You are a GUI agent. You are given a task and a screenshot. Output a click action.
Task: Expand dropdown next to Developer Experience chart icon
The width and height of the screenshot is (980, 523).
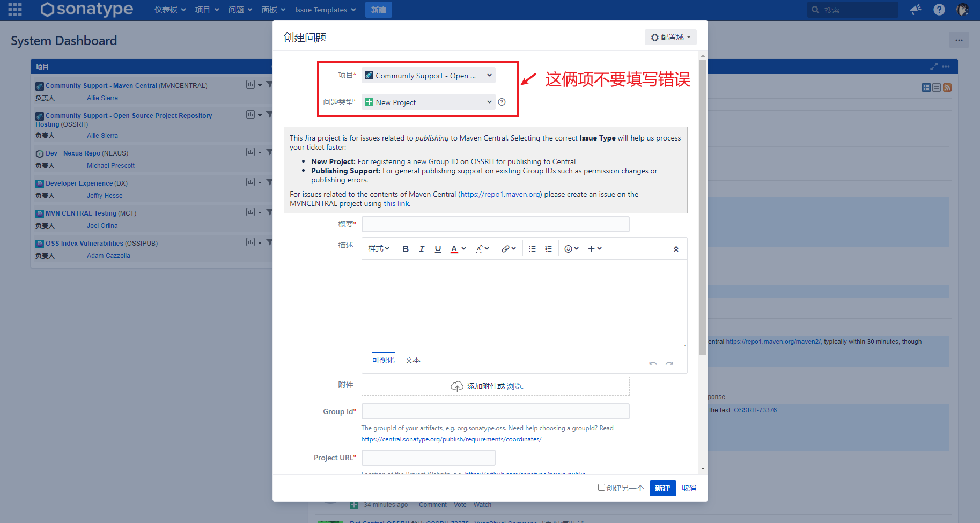260,182
